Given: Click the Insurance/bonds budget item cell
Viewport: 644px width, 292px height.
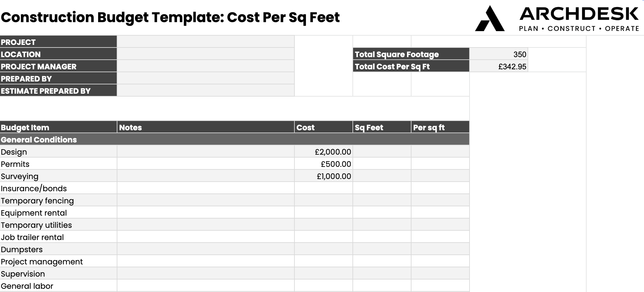Looking at the screenshot, I should click(58, 188).
